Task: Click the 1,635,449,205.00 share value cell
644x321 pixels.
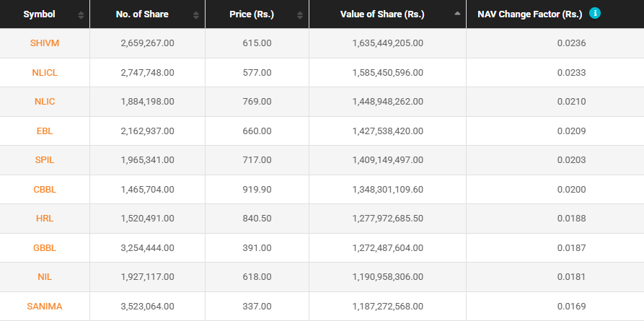Action: (x=387, y=43)
